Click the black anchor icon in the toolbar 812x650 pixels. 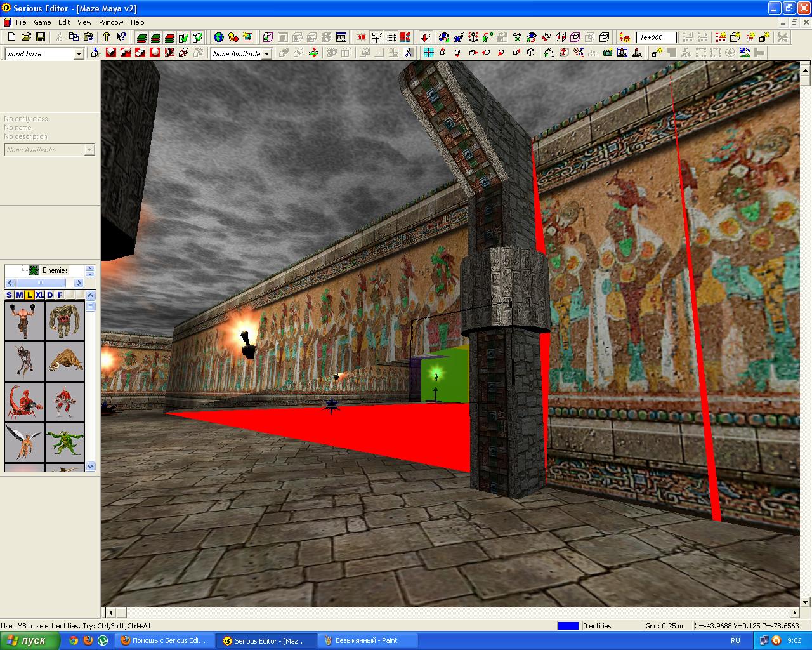(473, 37)
